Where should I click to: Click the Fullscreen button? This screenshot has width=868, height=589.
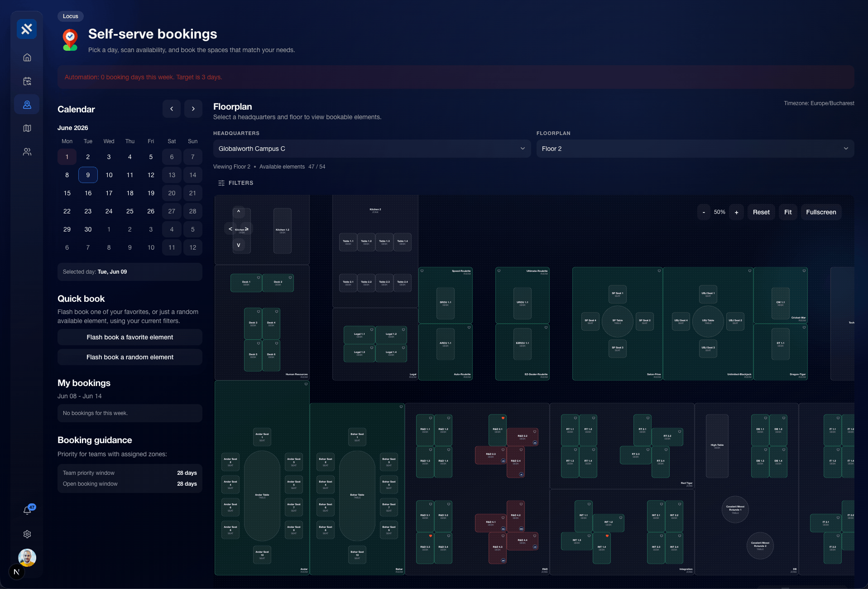(821, 212)
